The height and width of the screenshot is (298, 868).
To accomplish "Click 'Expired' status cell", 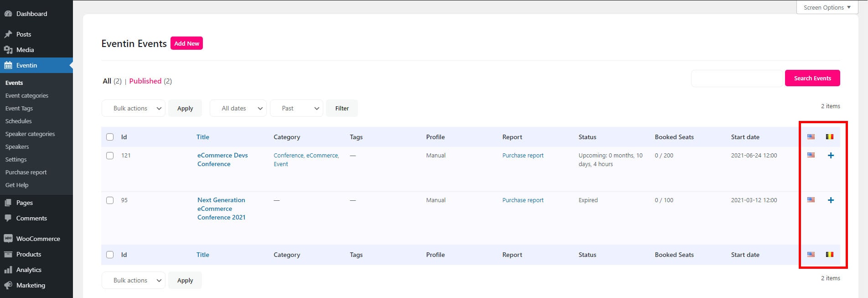I will [x=588, y=200].
